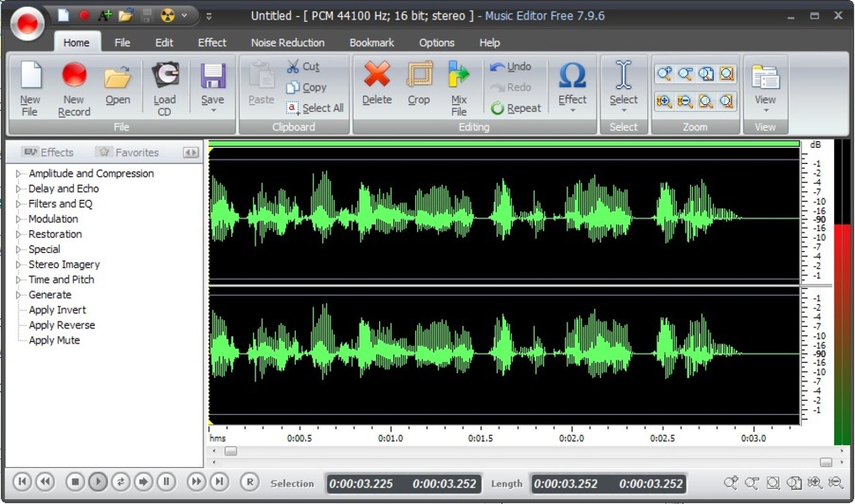Open the Save dropdown menu
The image size is (855, 504).
[213, 110]
